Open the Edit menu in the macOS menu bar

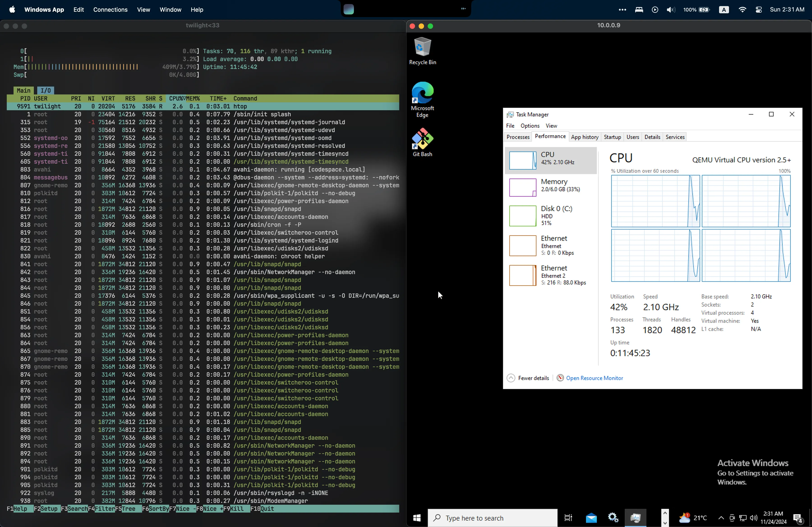(78, 9)
